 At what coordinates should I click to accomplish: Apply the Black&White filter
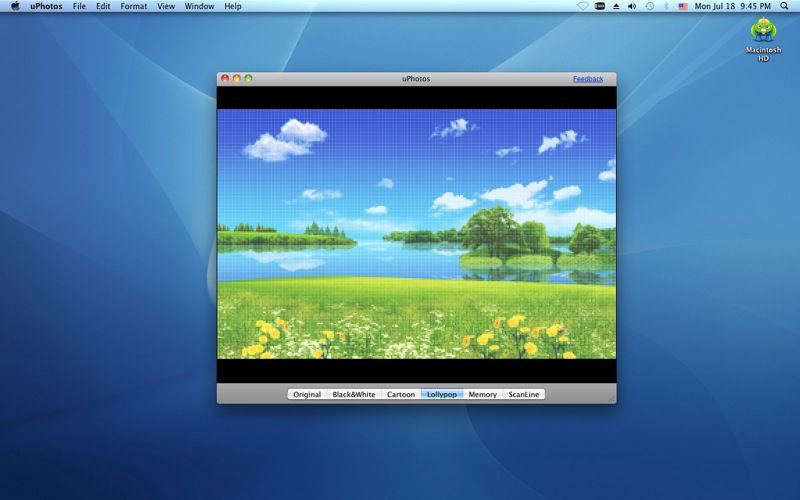pos(354,394)
